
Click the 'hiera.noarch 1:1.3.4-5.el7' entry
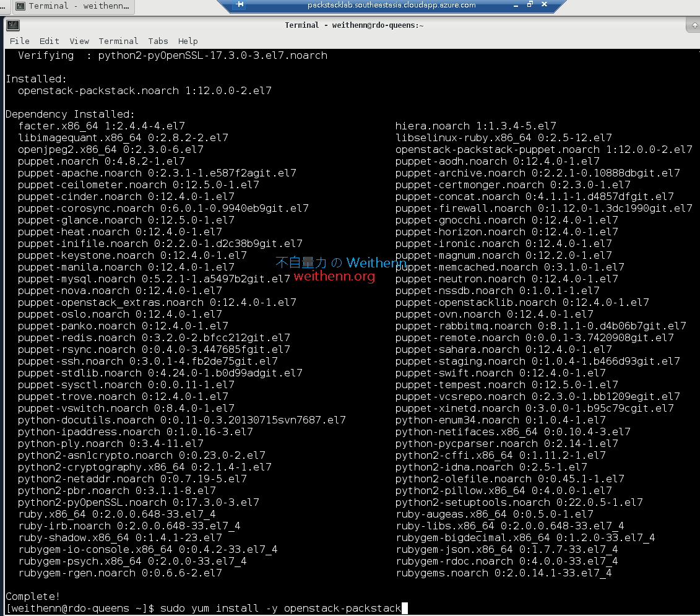[476, 126]
